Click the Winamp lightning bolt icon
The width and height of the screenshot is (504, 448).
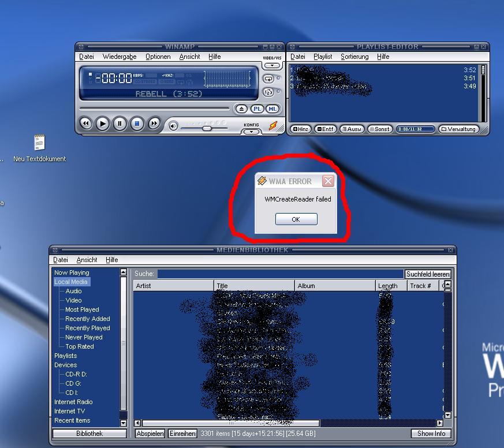point(273,126)
